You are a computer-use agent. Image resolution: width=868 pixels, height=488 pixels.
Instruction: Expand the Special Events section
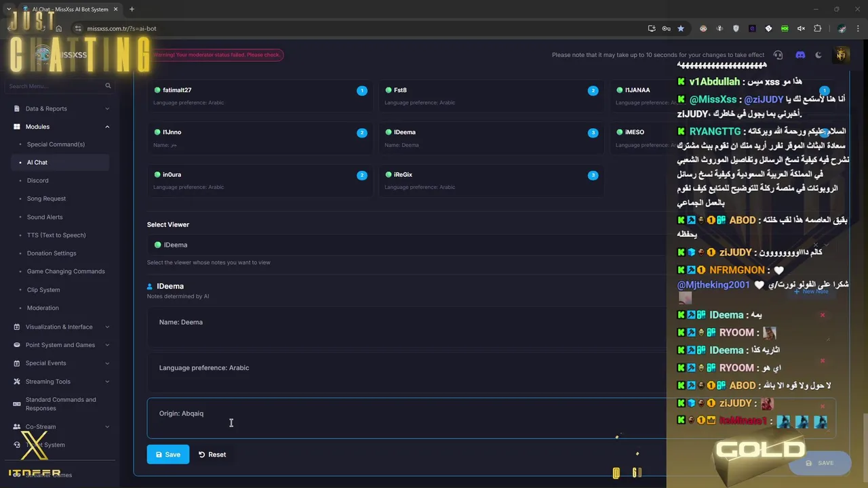tap(107, 363)
